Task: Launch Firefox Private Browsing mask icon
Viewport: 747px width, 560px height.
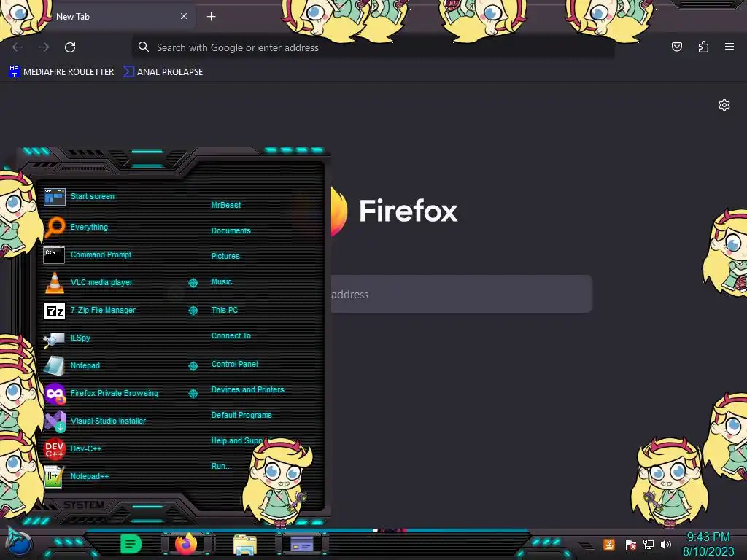Action: (55, 393)
